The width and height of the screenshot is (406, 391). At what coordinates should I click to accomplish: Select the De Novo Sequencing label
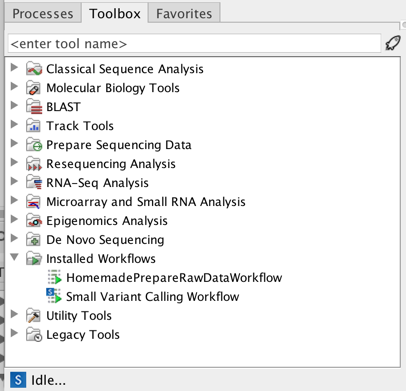point(105,240)
